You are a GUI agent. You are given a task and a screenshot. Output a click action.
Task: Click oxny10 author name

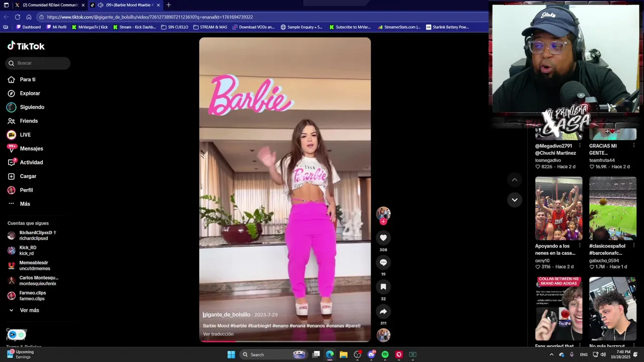(x=542, y=260)
